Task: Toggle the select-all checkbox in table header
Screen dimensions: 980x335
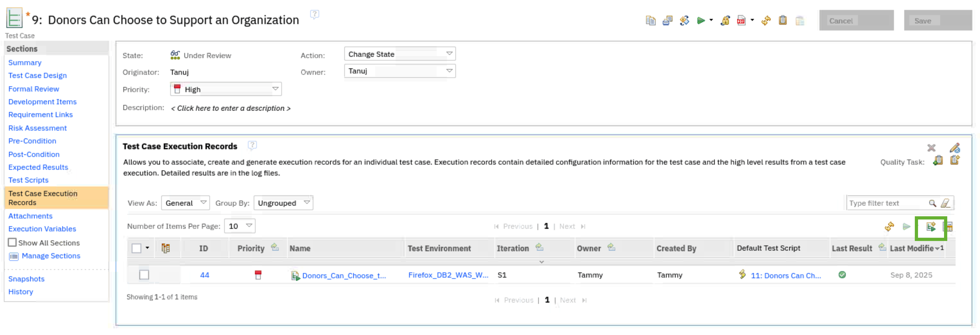Action: click(x=136, y=248)
